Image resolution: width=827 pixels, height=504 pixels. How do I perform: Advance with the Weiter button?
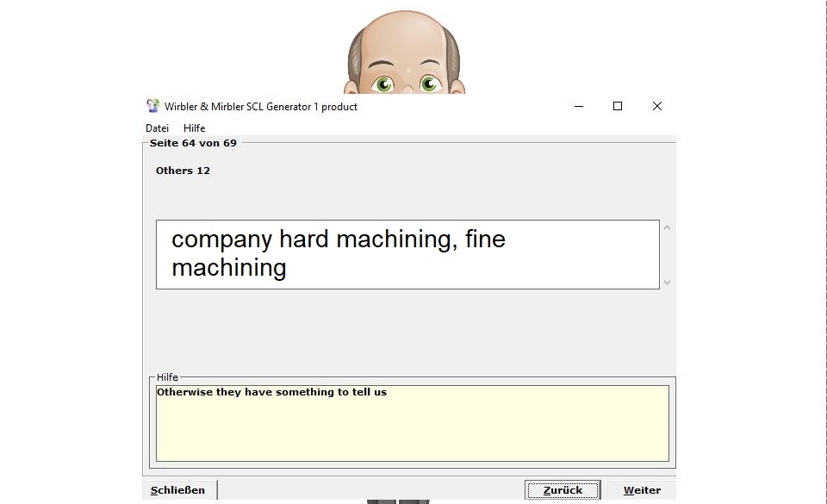pos(642,490)
